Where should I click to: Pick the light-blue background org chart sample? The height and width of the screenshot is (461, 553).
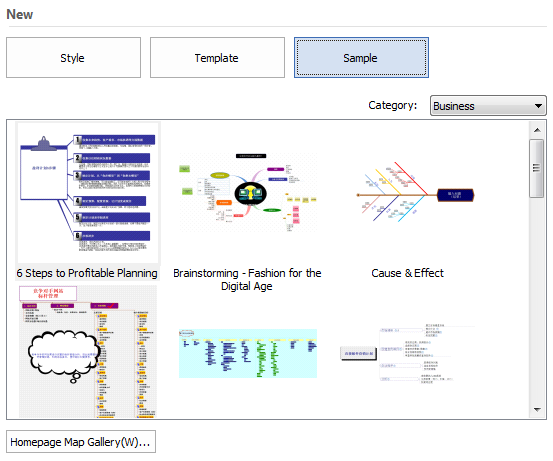click(248, 353)
